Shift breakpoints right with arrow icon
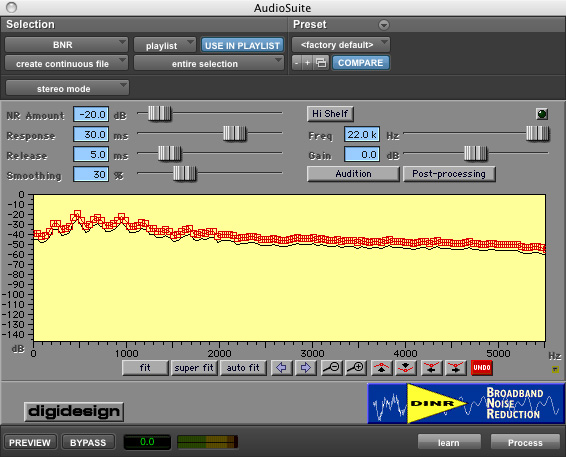The image size is (566, 457). [x=456, y=368]
